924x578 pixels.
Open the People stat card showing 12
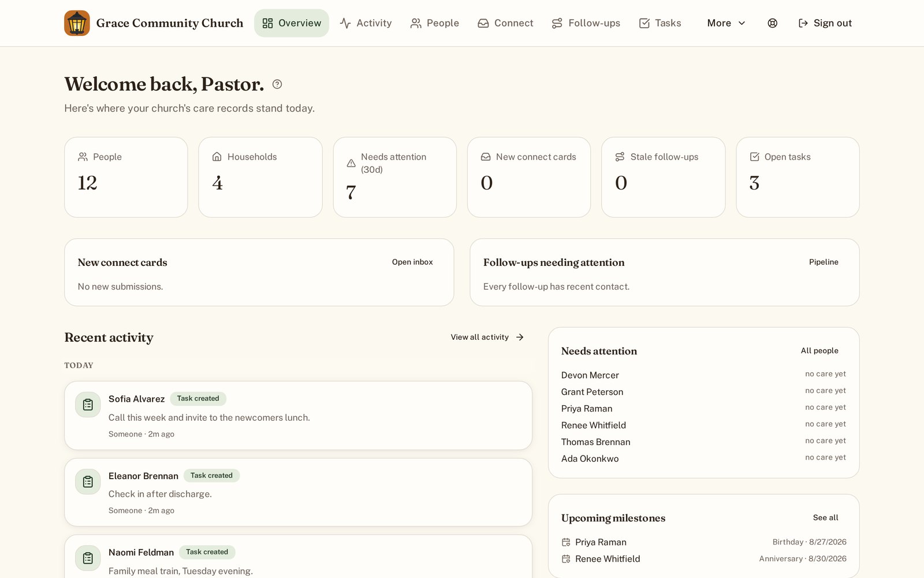pos(126,177)
